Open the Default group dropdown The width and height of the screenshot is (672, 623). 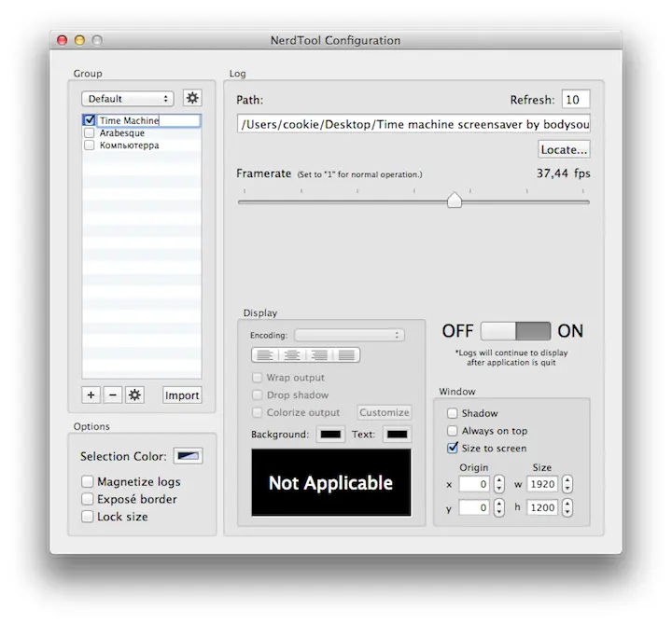pos(128,99)
